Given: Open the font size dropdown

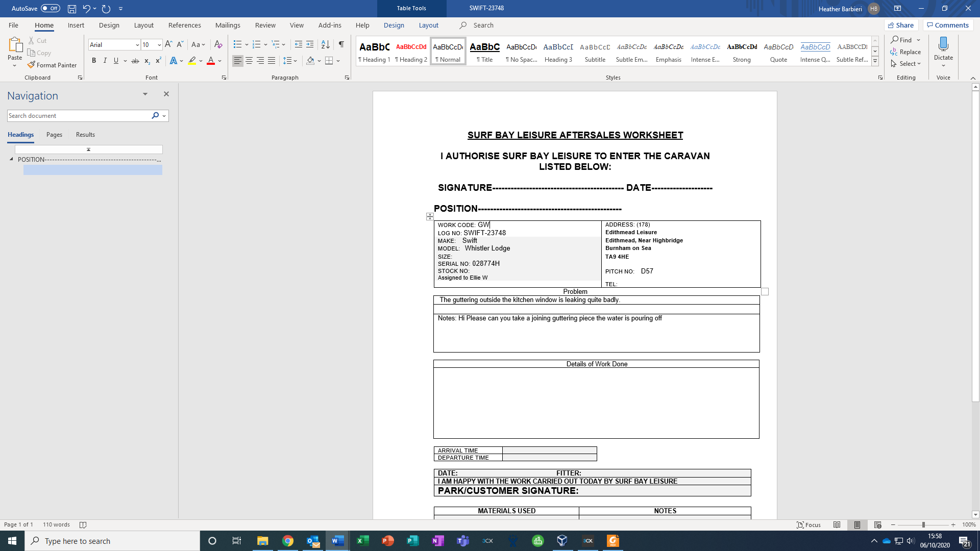Looking at the screenshot, I should pyautogui.click(x=159, y=45).
